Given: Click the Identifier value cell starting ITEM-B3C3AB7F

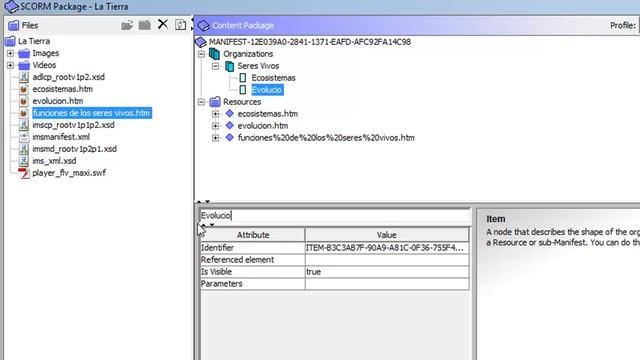Looking at the screenshot, I should (387, 248).
